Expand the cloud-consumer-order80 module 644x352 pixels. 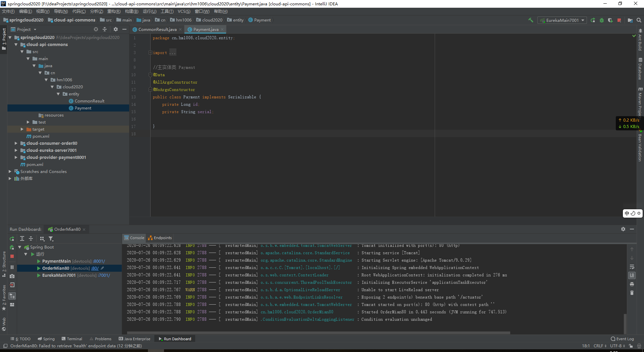16,143
